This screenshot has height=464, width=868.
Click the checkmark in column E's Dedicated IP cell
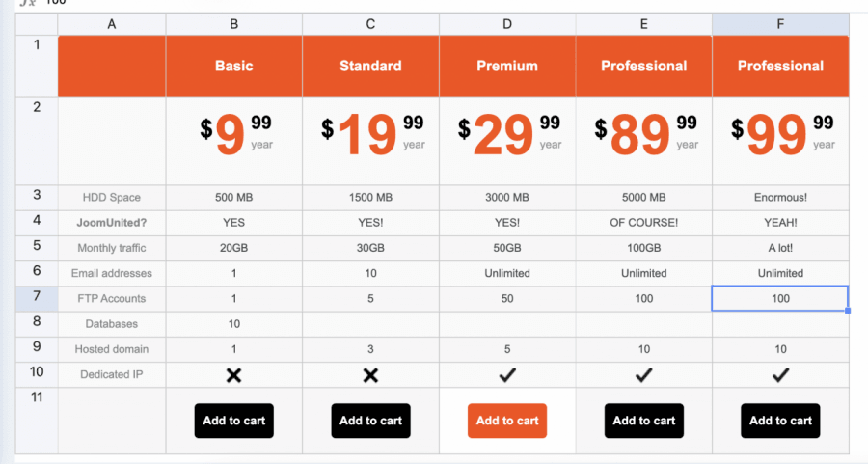click(x=644, y=375)
